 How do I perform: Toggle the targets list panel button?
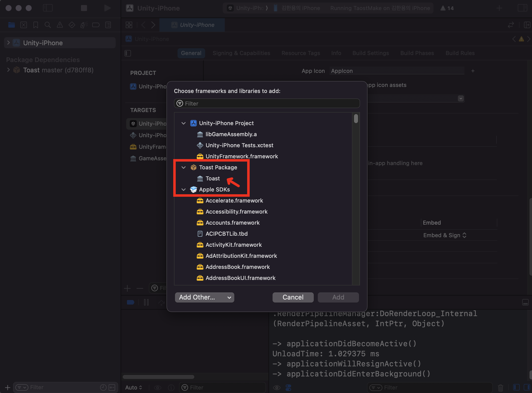point(128,53)
